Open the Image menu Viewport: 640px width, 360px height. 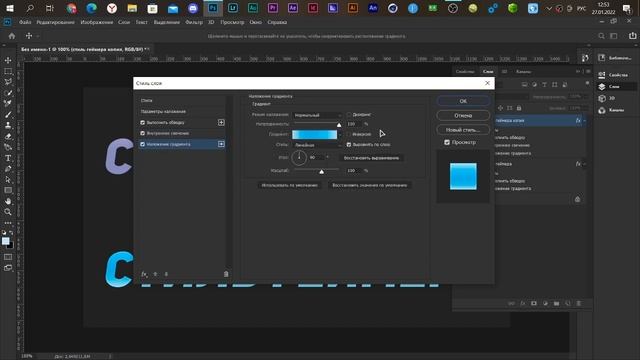[97, 22]
